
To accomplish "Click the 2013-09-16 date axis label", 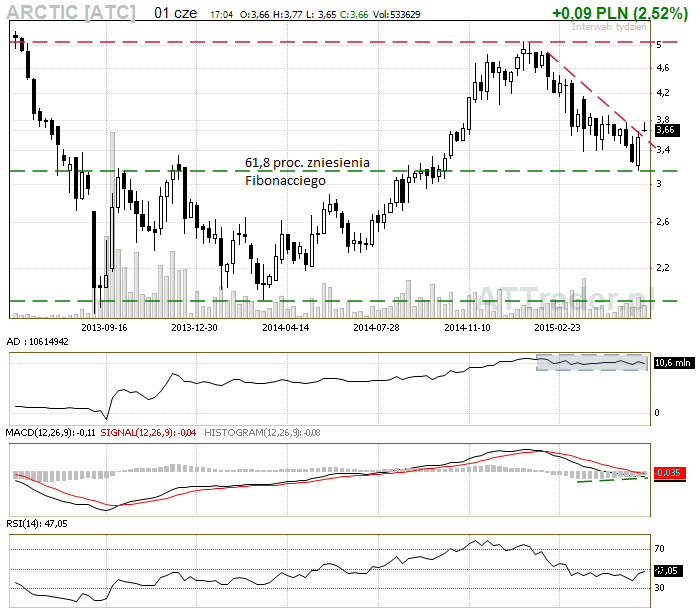I will pos(104,328).
